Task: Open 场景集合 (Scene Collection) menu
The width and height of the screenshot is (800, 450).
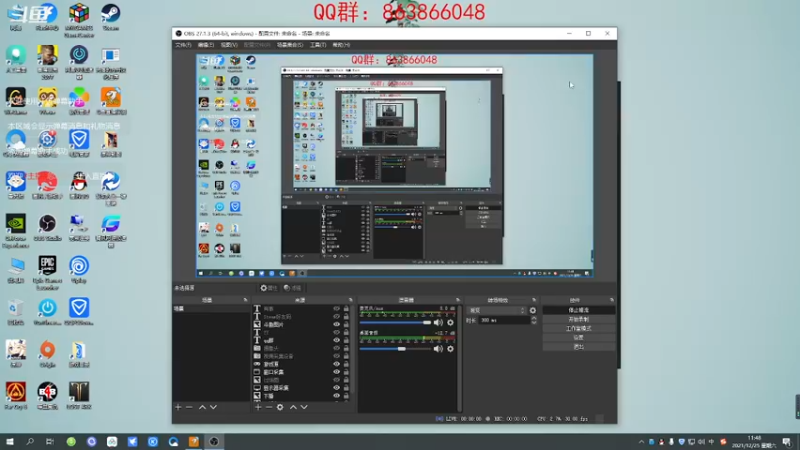Action: tap(290, 45)
